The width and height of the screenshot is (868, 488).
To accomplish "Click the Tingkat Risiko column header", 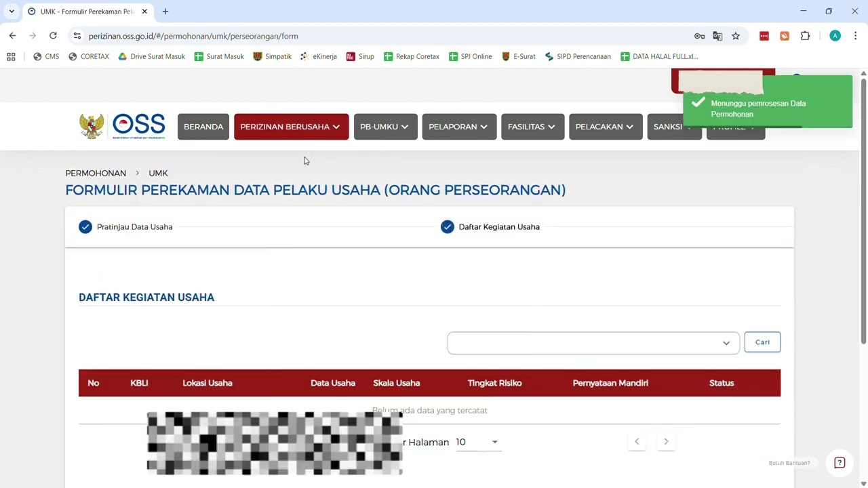I will click(494, 383).
